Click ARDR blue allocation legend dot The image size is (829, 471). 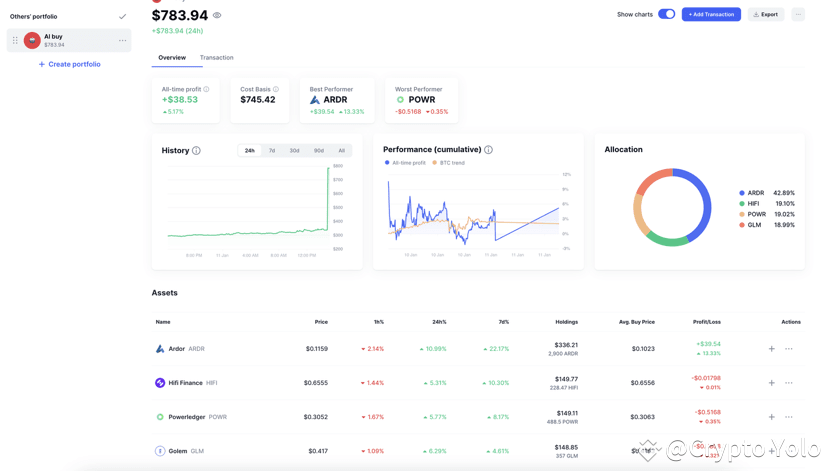click(742, 193)
